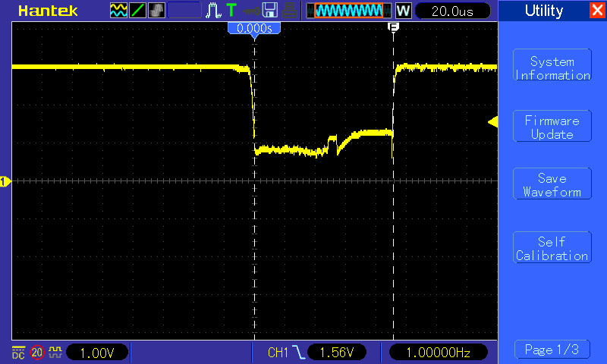Viewport: 607px width, 364px height.
Task: Click the grayed USB key icon
Action: (x=252, y=11)
